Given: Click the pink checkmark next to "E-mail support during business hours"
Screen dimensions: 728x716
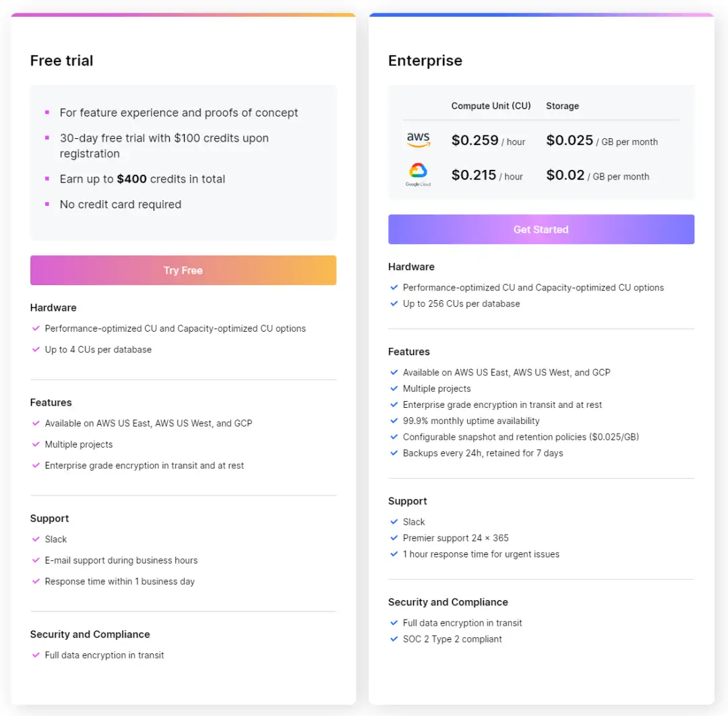Looking at the screenshot, I should click(x=36, y=560).
